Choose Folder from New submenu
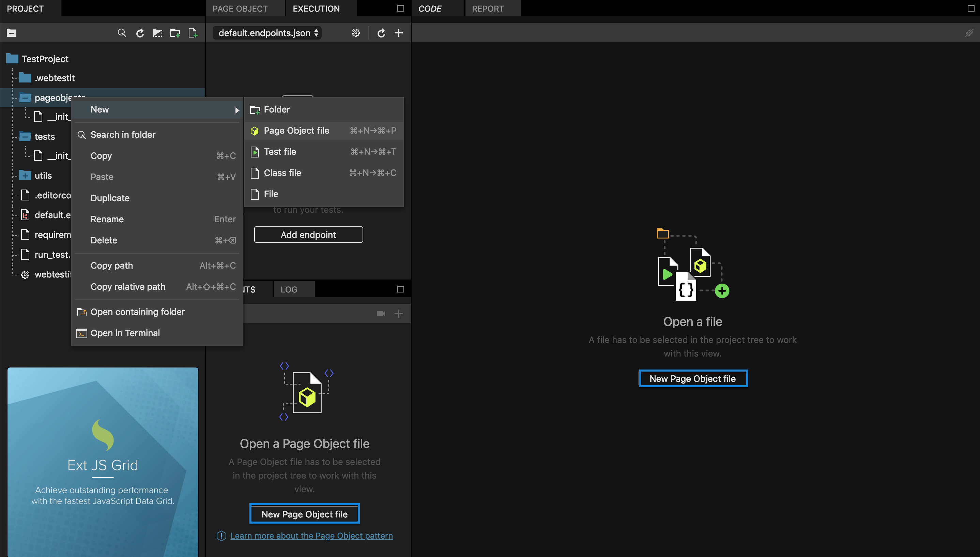This screenshot has height=557, width=980. coord(324,109)
